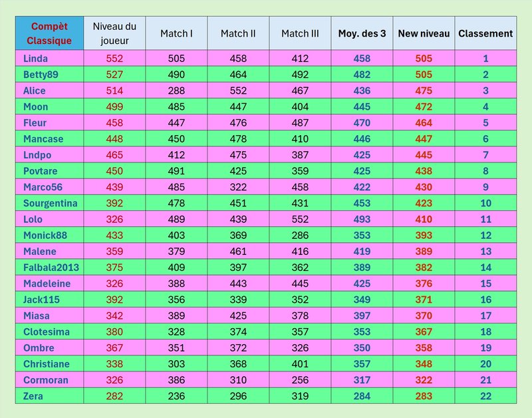Viewport: 532px width, 418px height.
Task: Select player name 'Fleur'
Action: [x=35, y=123]
